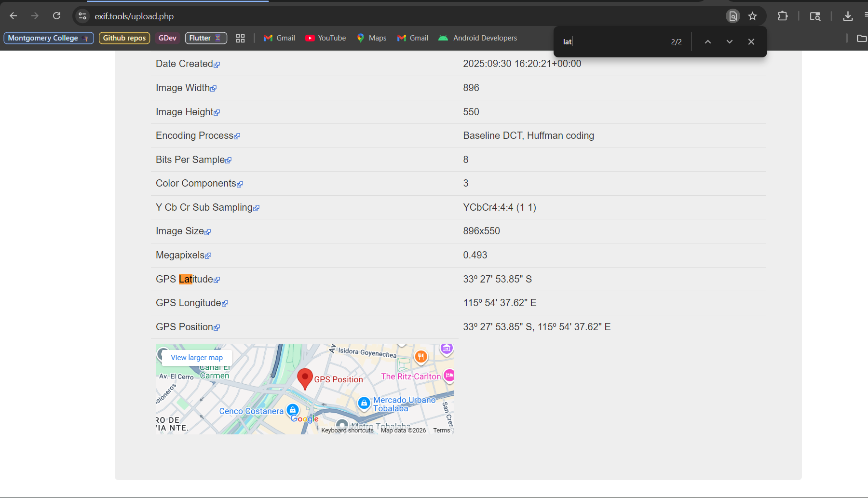Select the YCbCr4:4:4 (1 1) value
The height and width of the screenshot is (498, 868).
(500, 207)
